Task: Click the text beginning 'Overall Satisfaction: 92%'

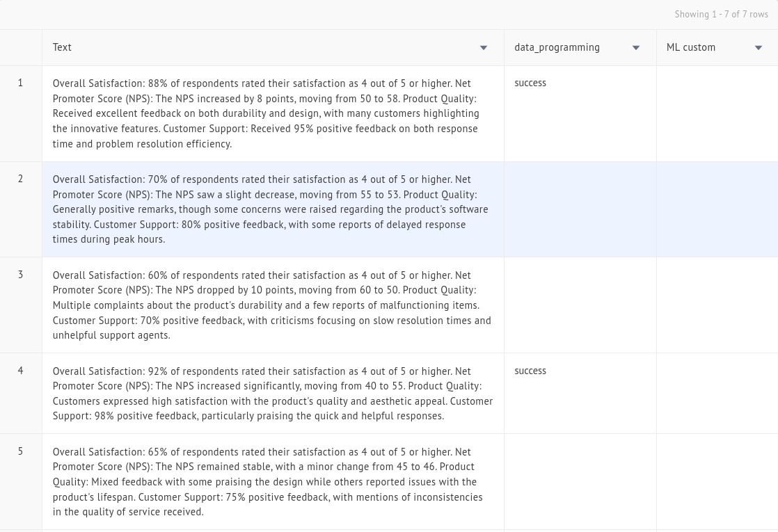Action: (x=273, y=393)
